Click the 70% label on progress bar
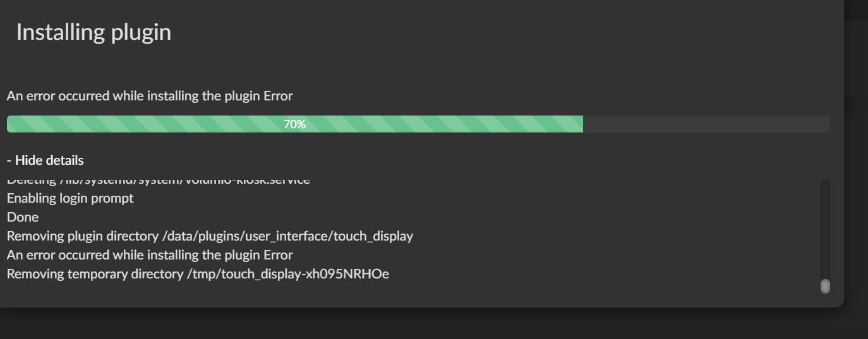The height and width of the screenshot is (339, 868). tap(294, 124)
